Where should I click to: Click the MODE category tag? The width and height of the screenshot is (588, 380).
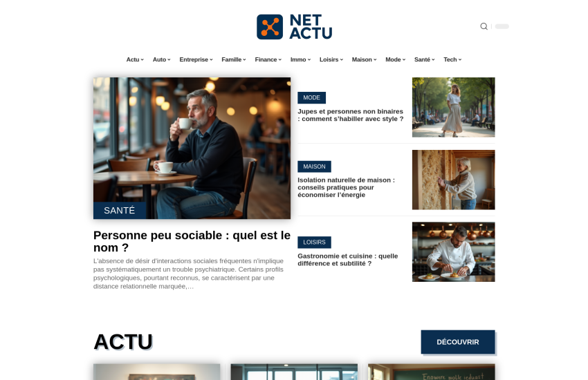pyautogui.click(x=311, y=97)
